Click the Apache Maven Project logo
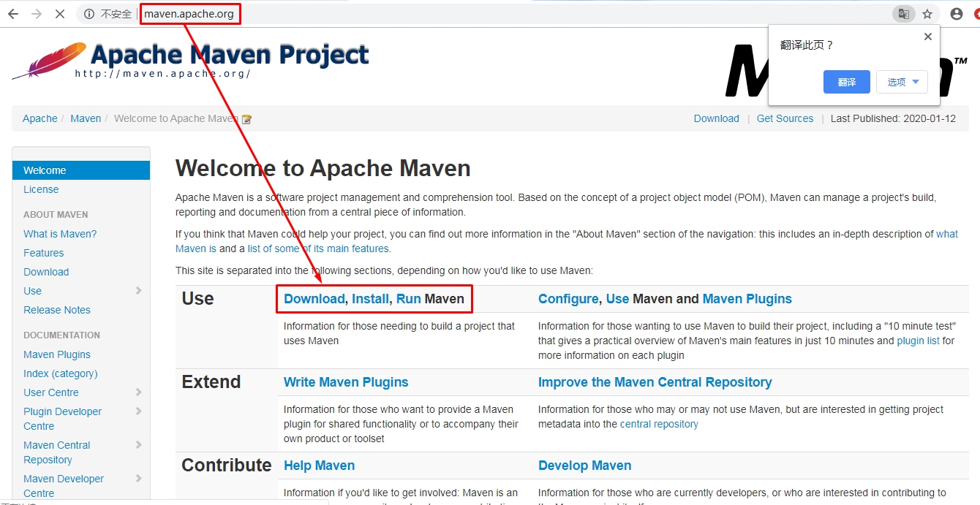This screenshot has width=980, height=505. coord(190,60)
